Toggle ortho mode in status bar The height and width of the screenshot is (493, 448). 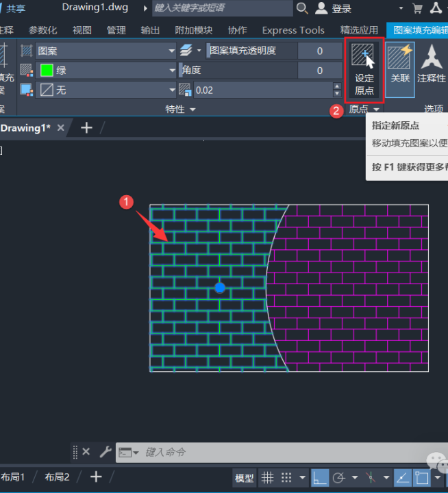pyautogui.click(x=319, y=477)
